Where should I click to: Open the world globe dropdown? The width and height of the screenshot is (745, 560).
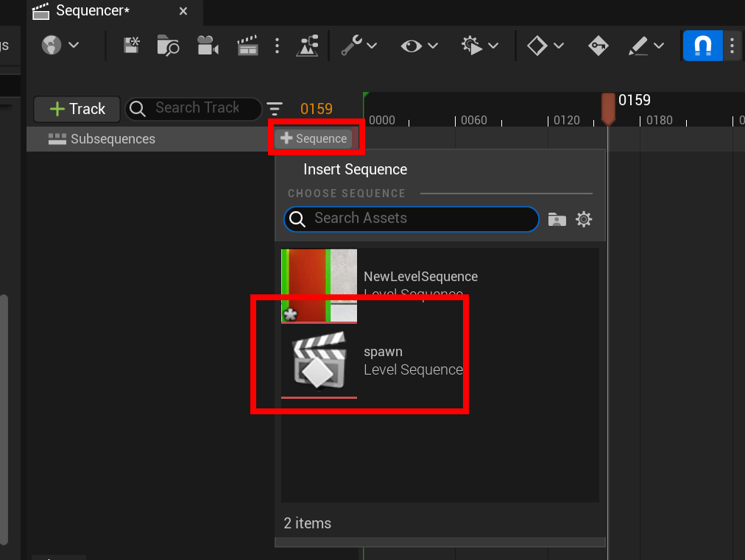[x=60, y=46]
